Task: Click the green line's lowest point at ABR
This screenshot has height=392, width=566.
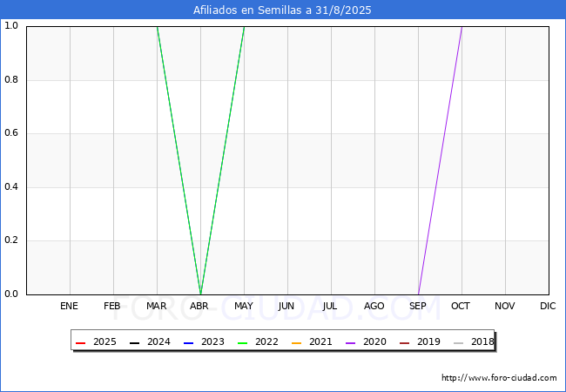Action: 200,294
